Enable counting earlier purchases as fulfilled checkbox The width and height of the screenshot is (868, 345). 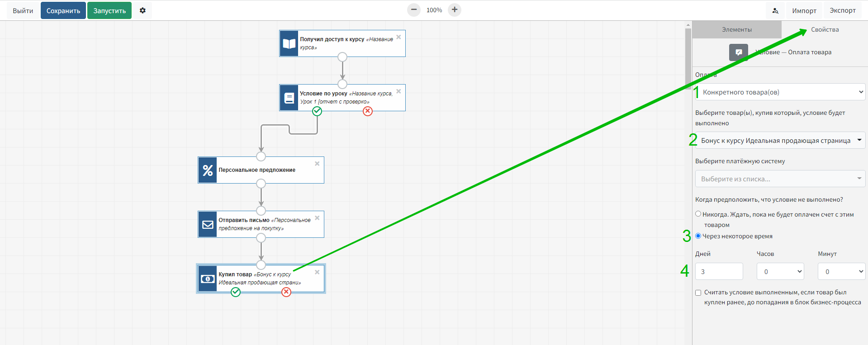[x=698, y=293]
